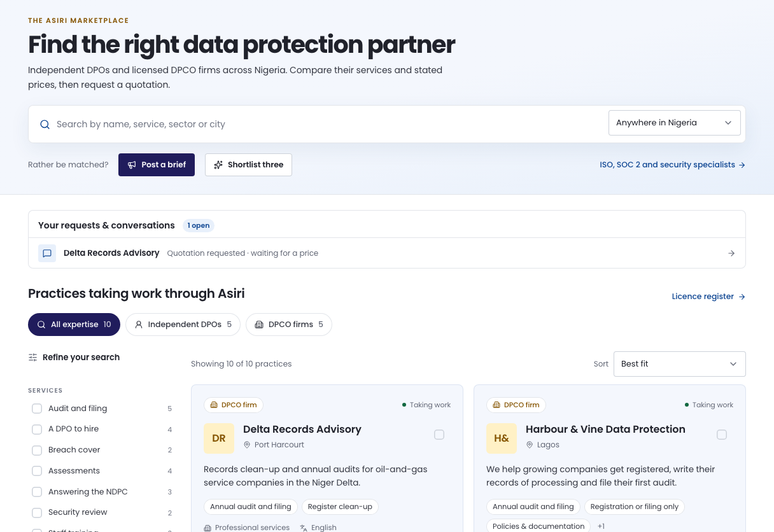Click the Taking work status on Harbour & Vine card
The height and width of the screenshot is (532, 774).
(x=709, y=405)
